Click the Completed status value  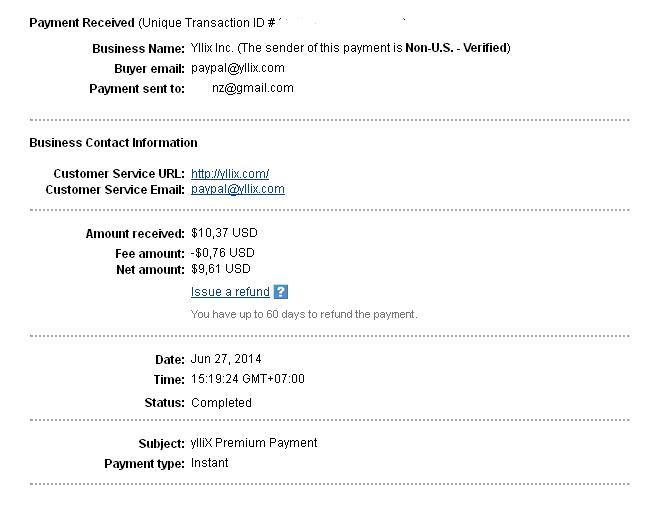[x=221, y=403]
